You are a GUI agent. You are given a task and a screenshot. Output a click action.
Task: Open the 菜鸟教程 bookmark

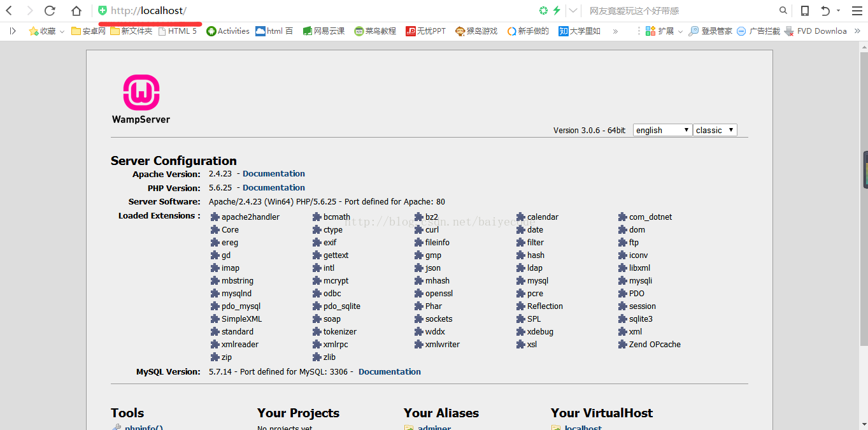(375, 31)
